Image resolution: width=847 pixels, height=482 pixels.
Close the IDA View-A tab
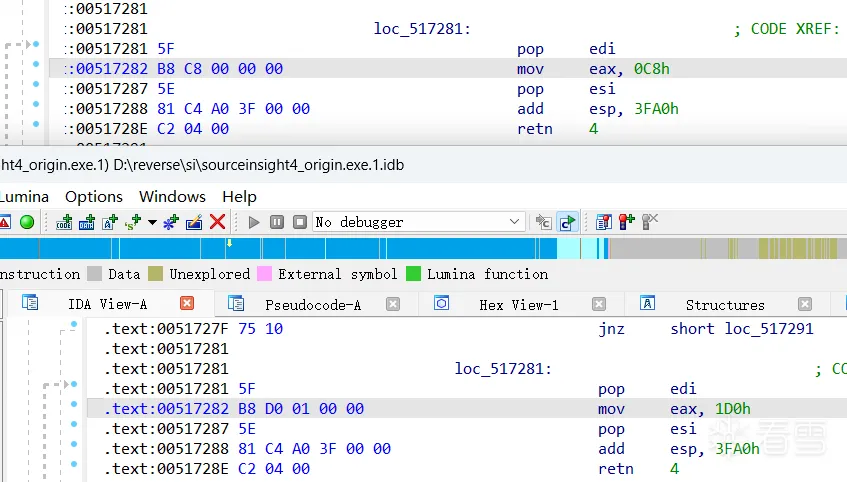click(187, 303)
